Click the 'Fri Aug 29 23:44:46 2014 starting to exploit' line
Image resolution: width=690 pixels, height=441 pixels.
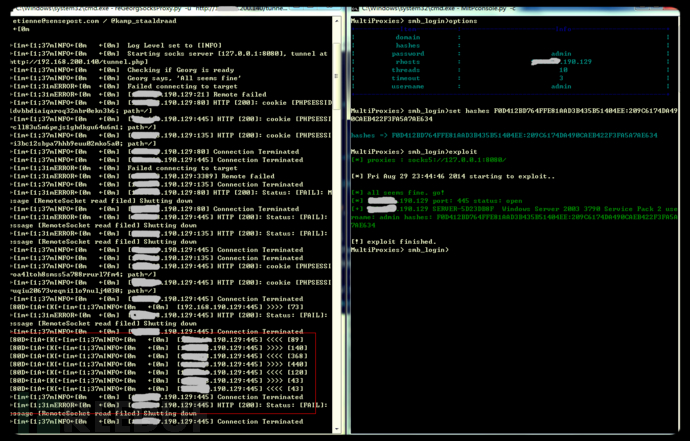pyautogui.click(x=453, y=176)
